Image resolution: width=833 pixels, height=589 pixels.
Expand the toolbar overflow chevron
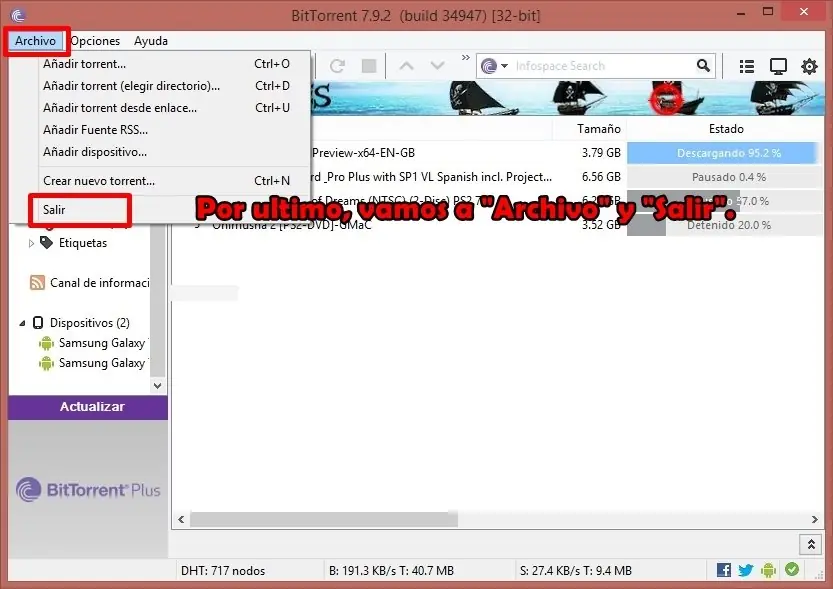click(x=465, y=57)
